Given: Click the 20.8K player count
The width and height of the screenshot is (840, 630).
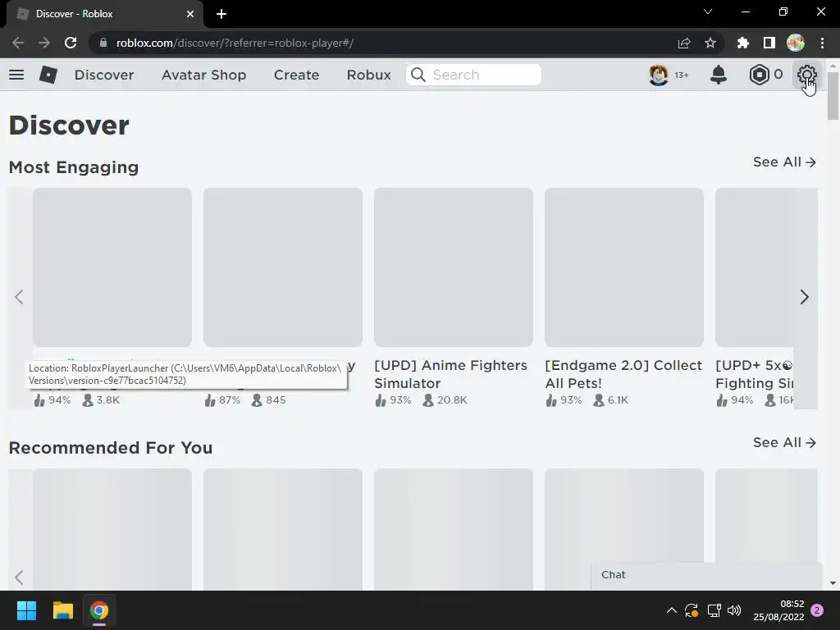Looking at the screenshot, I should 452,400.
